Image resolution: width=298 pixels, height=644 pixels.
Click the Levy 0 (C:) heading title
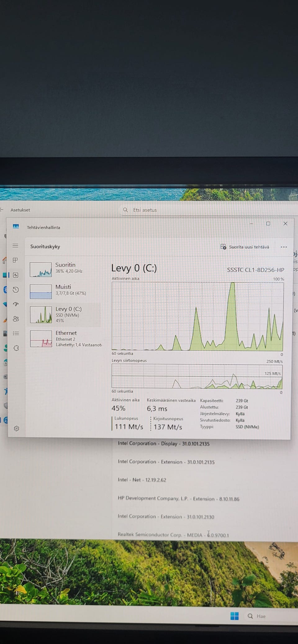coord(134,268)
